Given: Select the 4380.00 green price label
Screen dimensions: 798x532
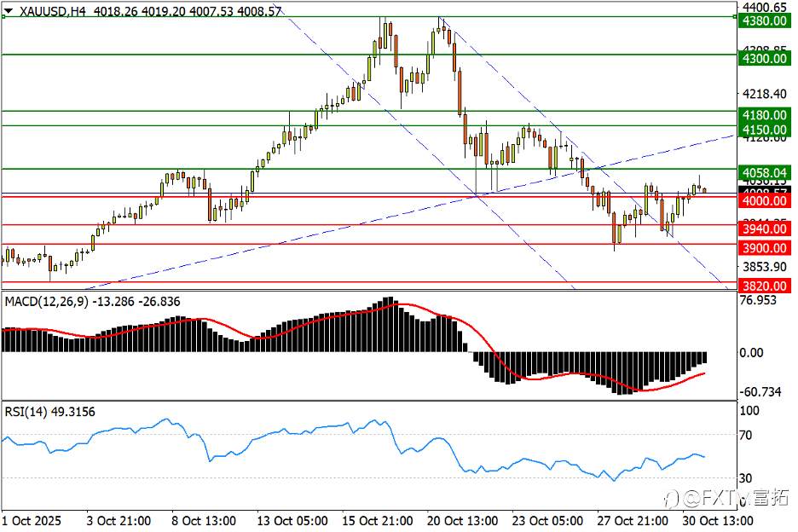Looking at the screenshot, I should pyautogui.click(x=765, y=20).
